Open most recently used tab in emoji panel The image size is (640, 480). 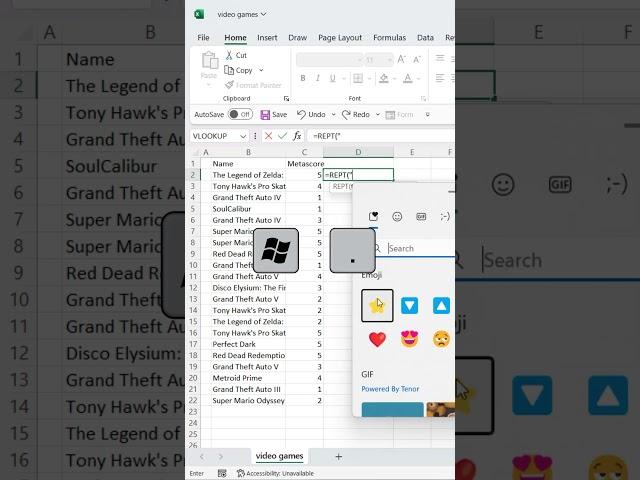(x=373, y=216)
